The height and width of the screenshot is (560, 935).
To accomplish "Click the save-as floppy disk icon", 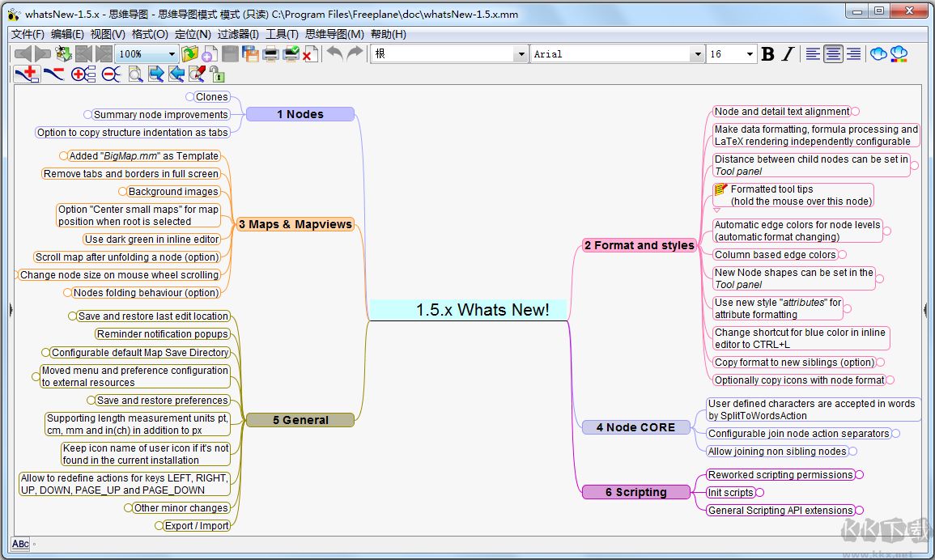I will coord(250,54).
